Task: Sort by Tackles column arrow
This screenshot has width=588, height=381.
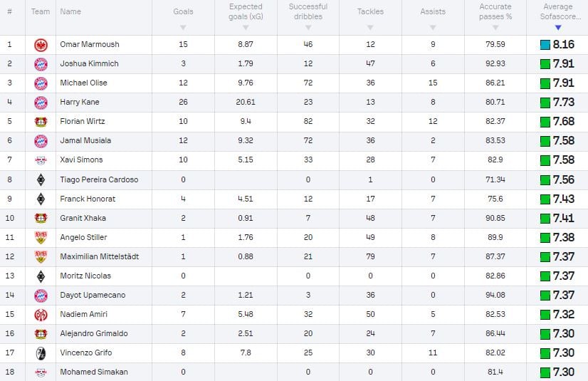Action: pos(370,27)
